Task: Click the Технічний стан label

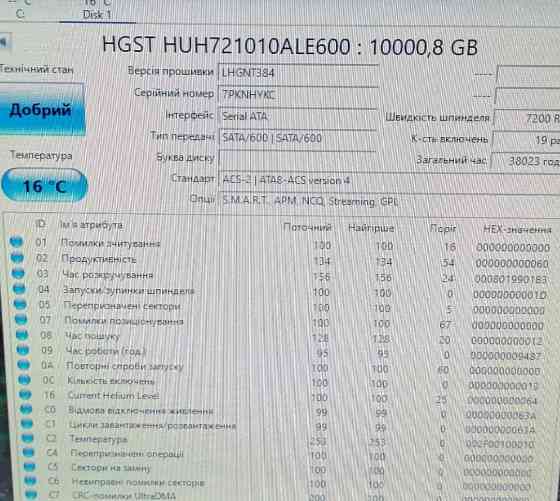Action: [x=37, y=69]
